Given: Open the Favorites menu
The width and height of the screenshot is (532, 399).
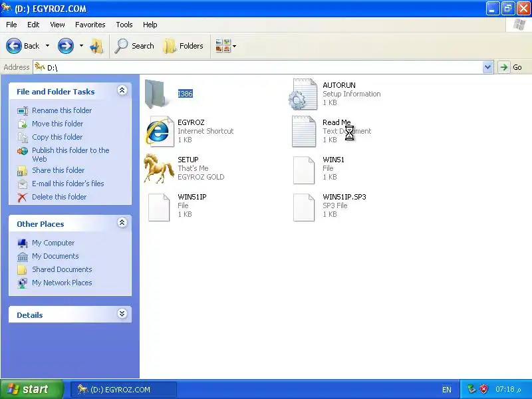Looking at the screenshot, I should tap(90, 25).
